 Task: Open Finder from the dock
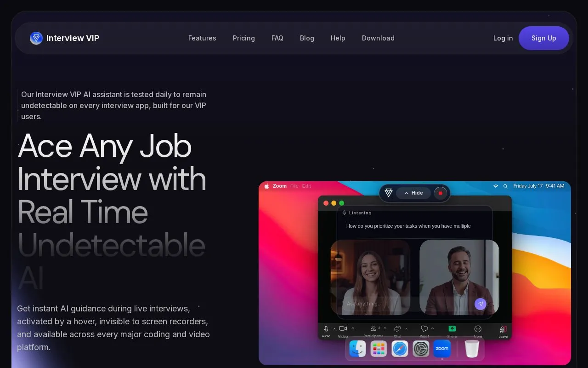[357, 349]
